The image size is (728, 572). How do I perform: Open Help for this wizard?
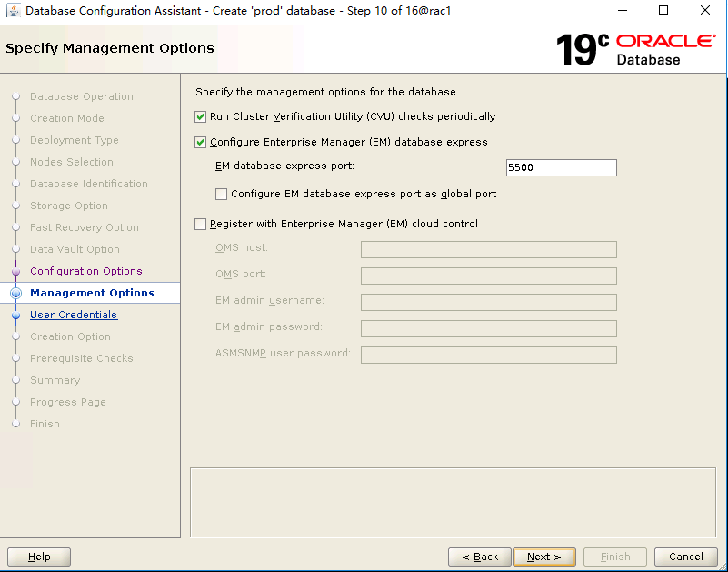39,557
